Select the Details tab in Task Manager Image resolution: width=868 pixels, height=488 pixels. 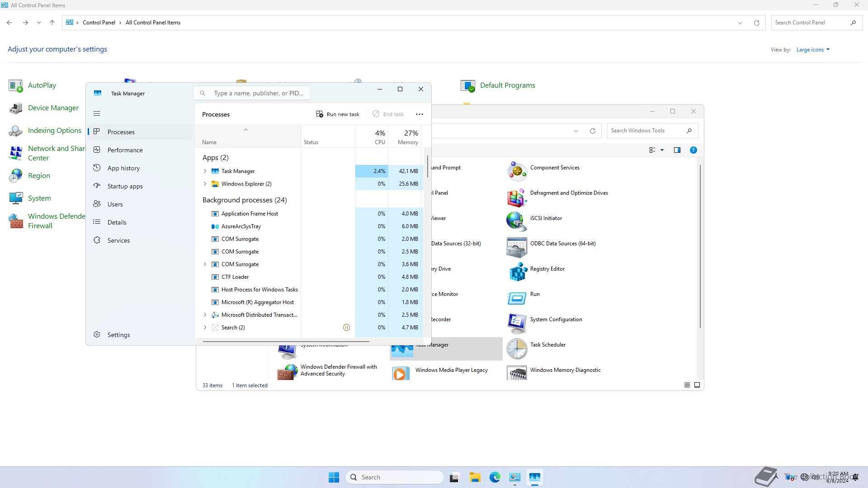tap(117, 222)
